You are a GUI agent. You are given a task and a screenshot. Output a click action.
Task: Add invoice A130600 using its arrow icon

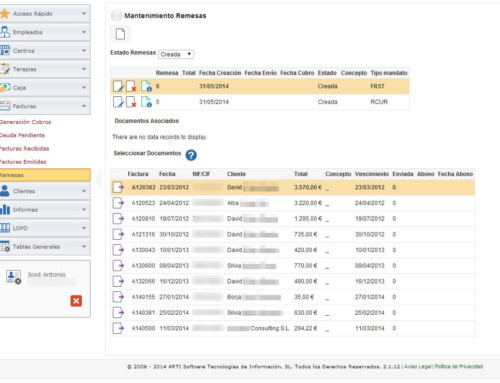click(x=118, y=266)
